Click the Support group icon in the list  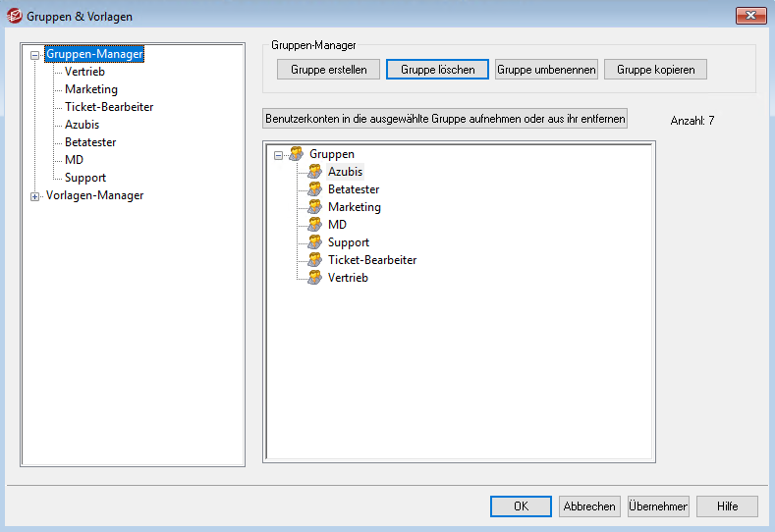[x=314, y=242]
